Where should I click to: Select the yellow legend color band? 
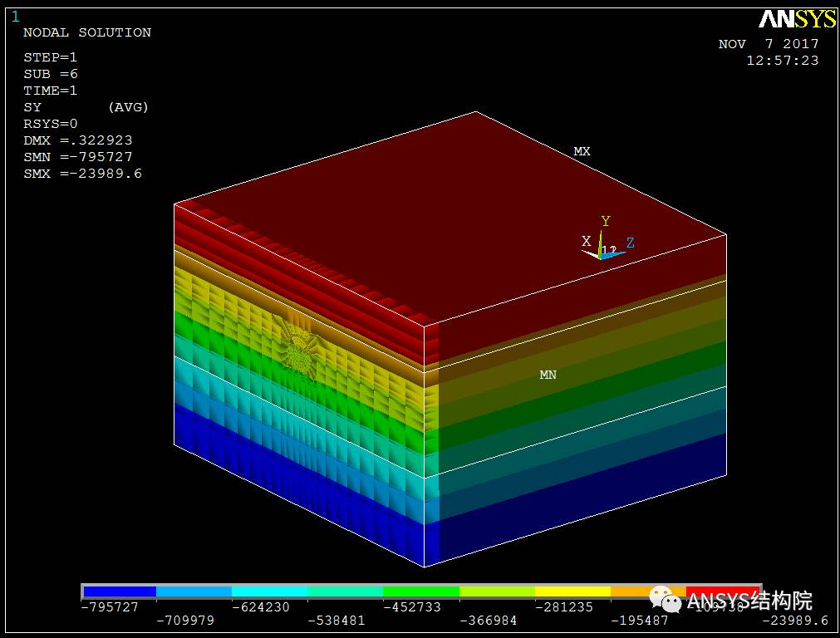click(572, 591)
